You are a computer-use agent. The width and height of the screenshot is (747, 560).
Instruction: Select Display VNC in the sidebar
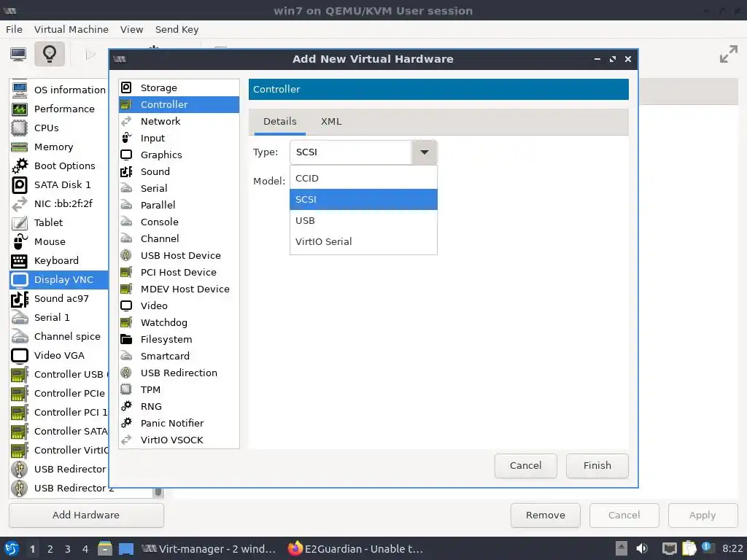tap(59, 279)
